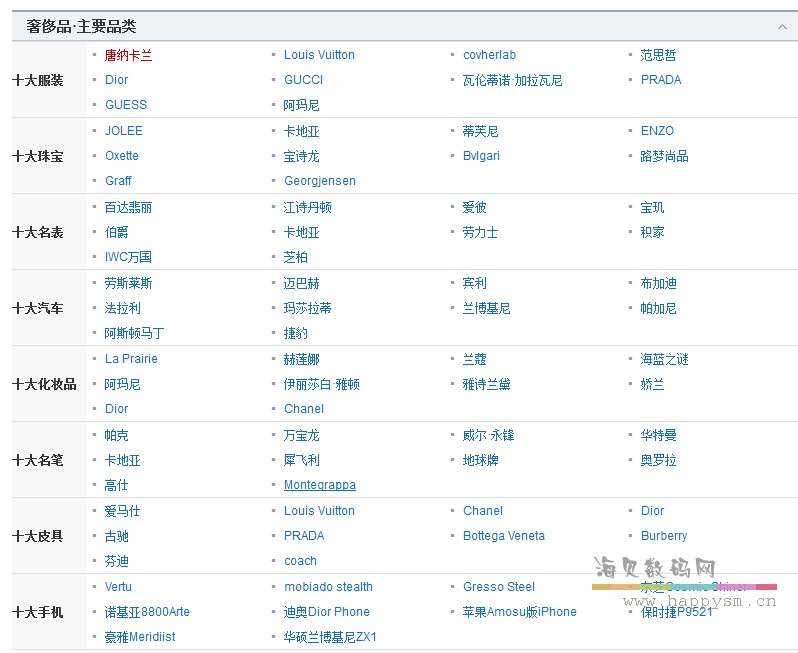Click the 积家 link

point(652,232)
